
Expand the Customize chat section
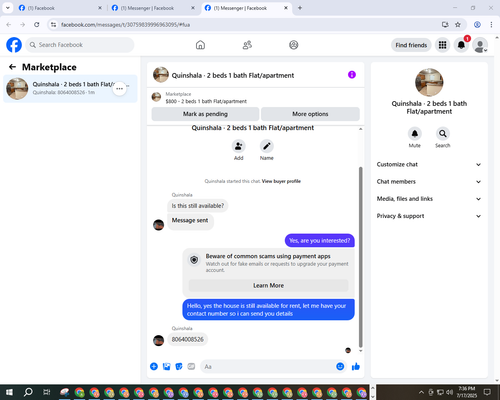(x=429, y=164)
